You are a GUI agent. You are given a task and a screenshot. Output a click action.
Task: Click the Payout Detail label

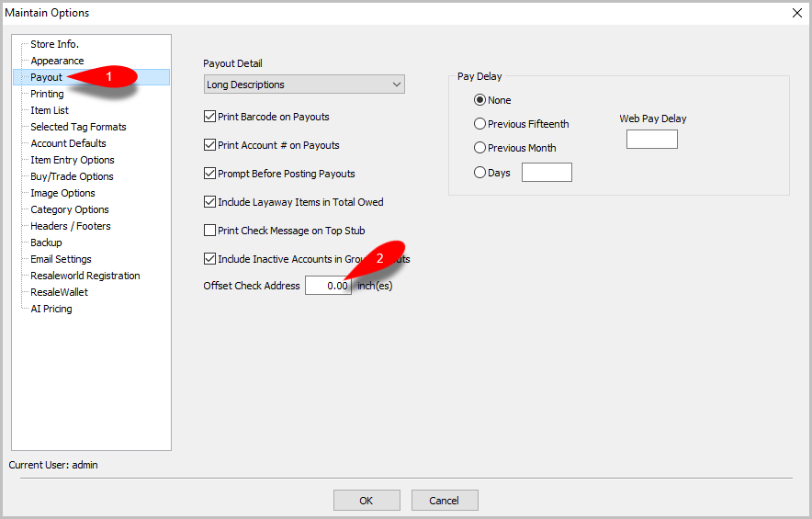click(232, 63)
